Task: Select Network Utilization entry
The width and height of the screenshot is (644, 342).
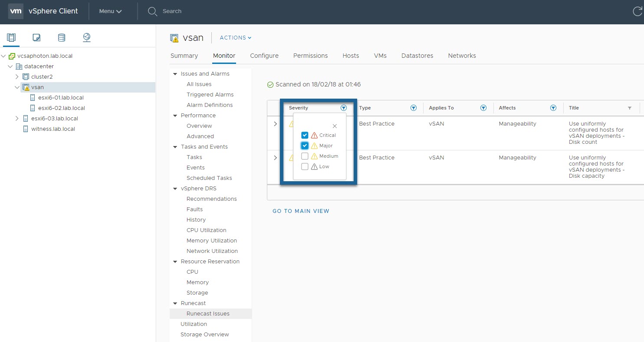Action: pos(212,251)
